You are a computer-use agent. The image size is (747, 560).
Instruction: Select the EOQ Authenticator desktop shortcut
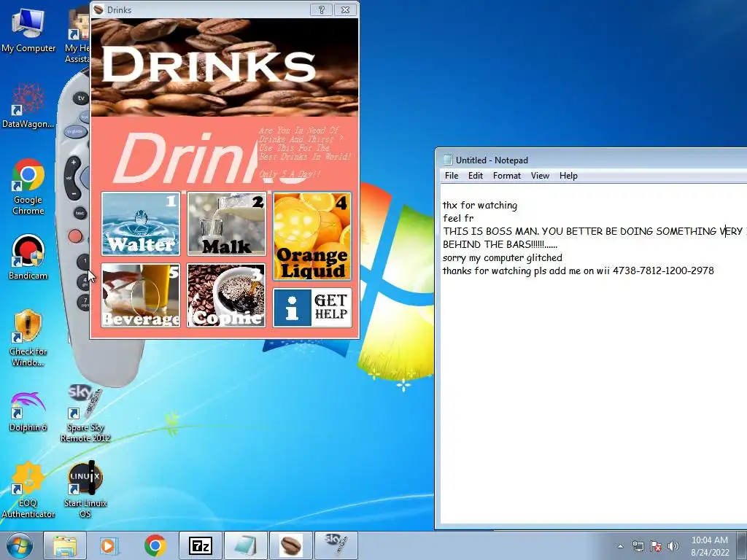pos(28,489)
